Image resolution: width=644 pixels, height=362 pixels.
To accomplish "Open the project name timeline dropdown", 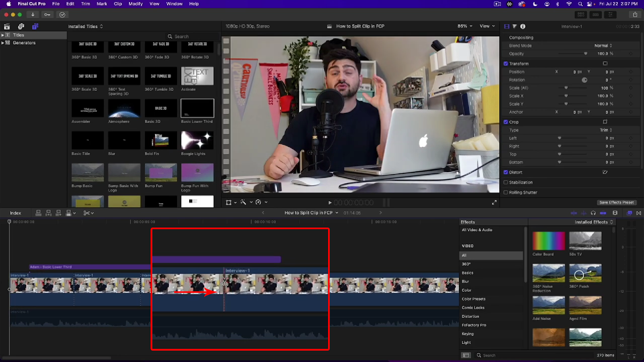I will tap(312, 213).
